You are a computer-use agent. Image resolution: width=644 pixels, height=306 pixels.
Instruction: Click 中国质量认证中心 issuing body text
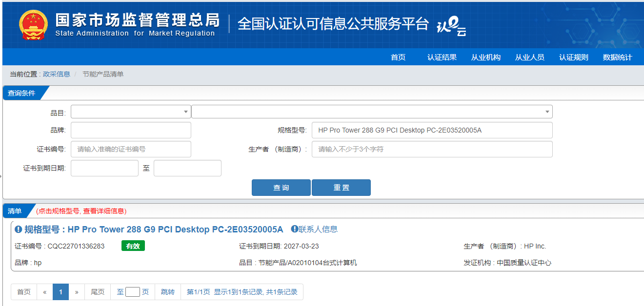point(524,263)
